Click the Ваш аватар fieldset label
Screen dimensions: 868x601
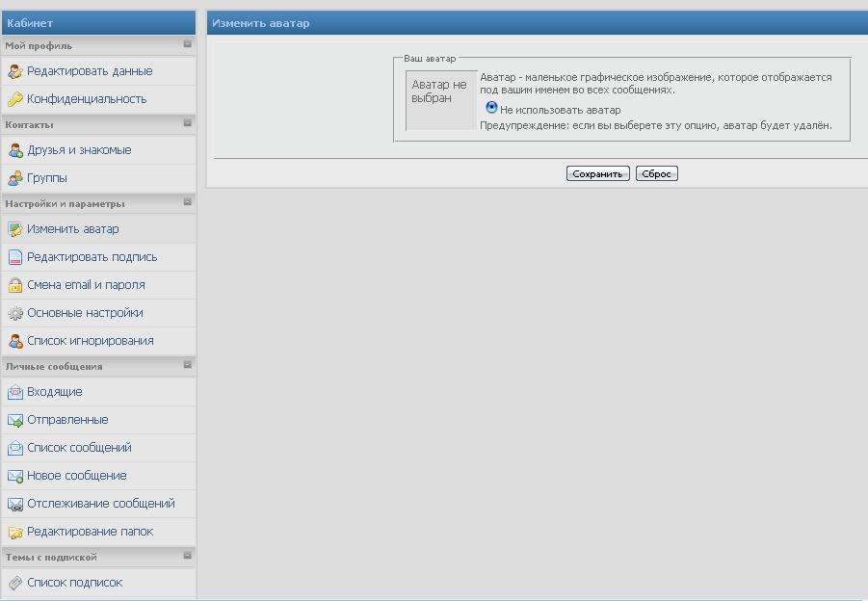[x=430, y=59]
